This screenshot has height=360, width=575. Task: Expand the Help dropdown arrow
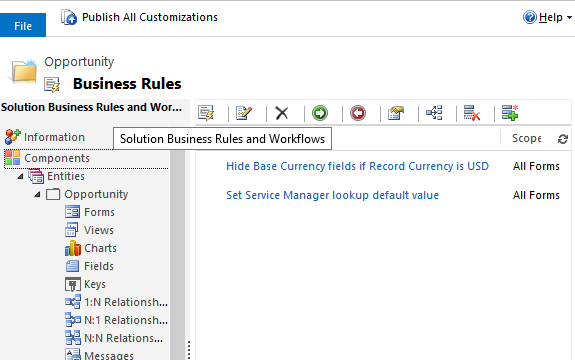[x=569, y=17]
